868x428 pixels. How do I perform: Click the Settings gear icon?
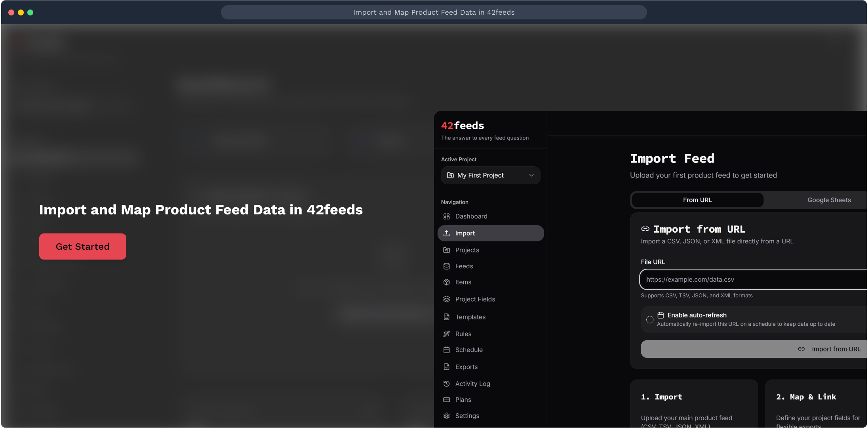447,416
